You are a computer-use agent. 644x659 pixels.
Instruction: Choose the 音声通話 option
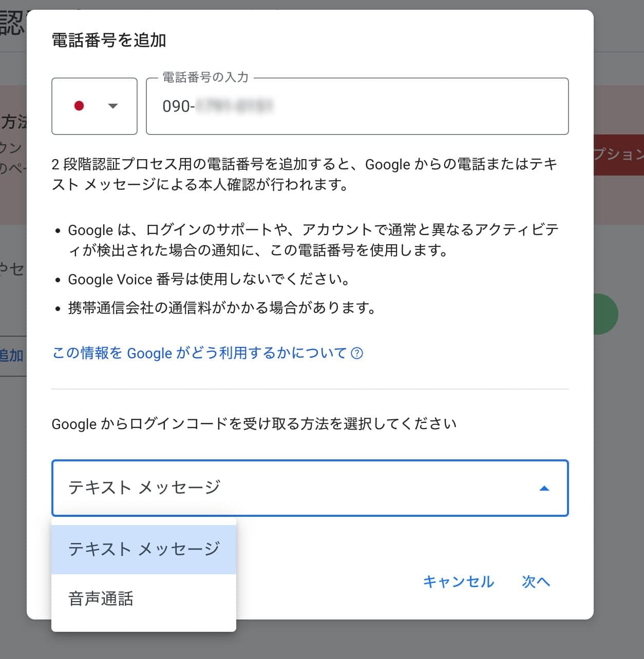[x=101, y=598]
